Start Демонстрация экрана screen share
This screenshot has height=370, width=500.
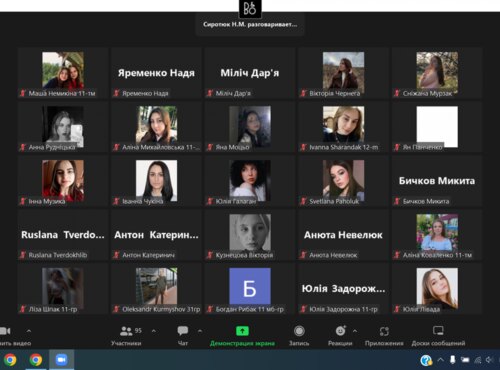click(x=242, y=336)
